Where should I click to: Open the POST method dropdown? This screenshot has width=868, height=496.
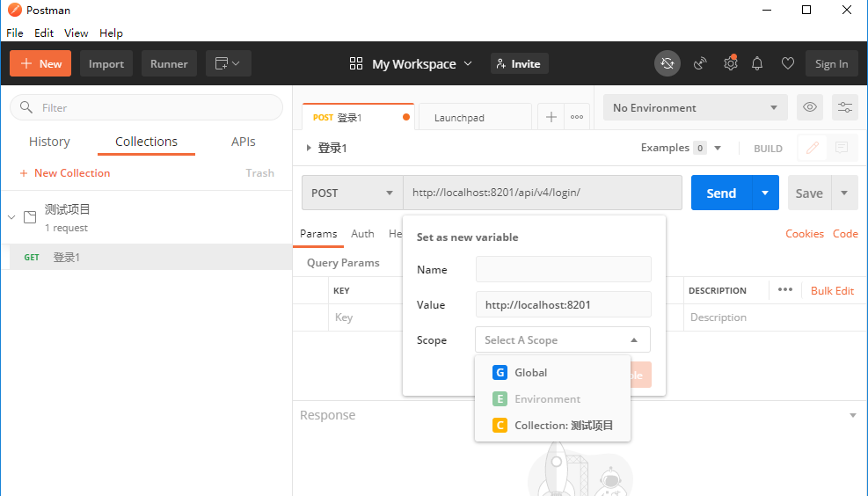pos(352,193)
